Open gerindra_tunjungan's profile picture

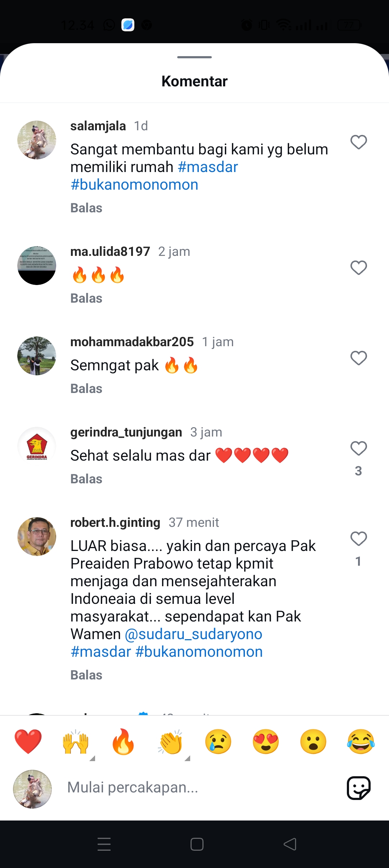pyautogui.click(x=37, y=446)
